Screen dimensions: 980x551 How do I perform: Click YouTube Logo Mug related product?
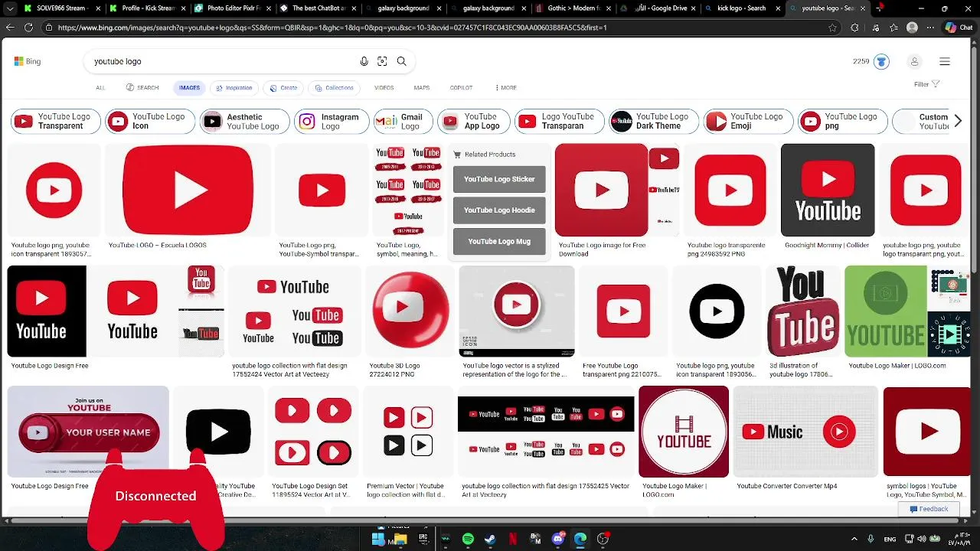point(499,242)
